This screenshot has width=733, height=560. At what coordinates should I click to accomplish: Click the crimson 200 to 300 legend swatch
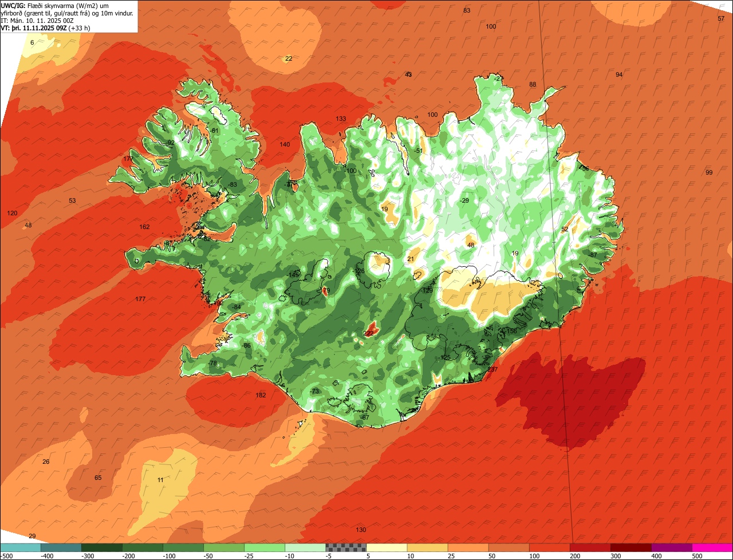pos(590,547)
